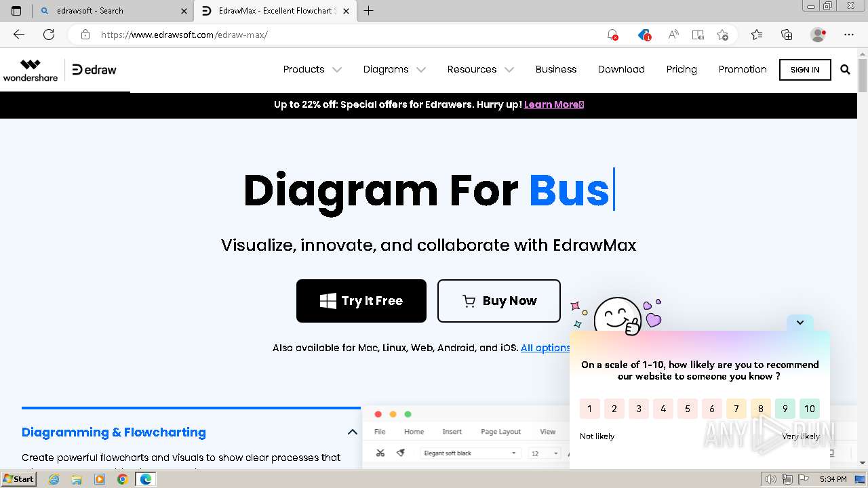Open the shopping price tag icon

(x=644, y=35)
